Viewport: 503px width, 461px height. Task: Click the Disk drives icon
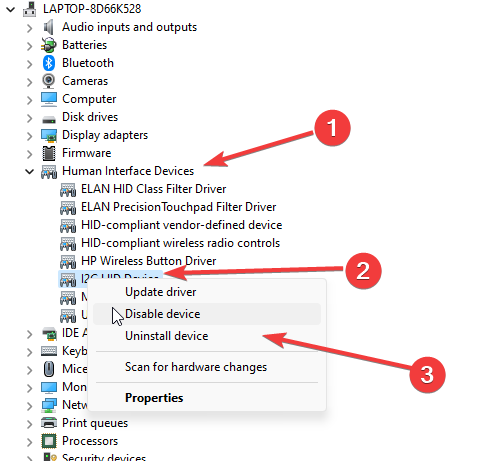[x=49, y=119]
